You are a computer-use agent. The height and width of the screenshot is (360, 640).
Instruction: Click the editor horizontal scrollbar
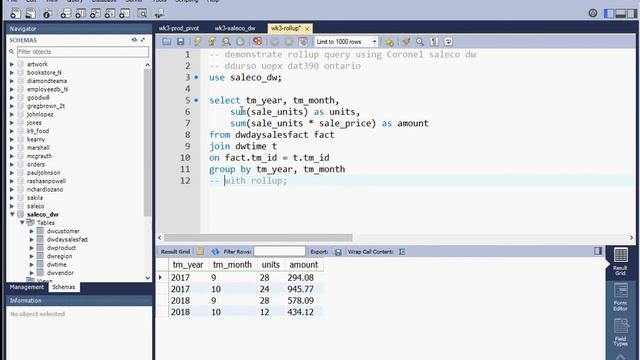258,238
